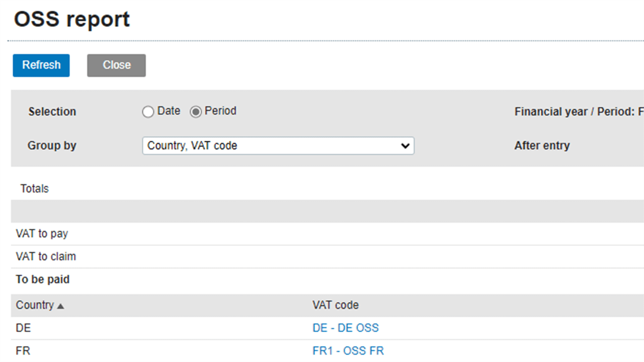This screenshot has width=644, height=362.
Task: Click the blue Refresh button
Action: [41, 65]
